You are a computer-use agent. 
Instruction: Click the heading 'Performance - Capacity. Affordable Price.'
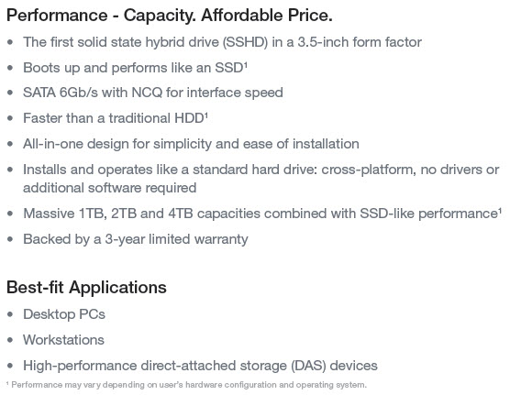(x=170, y=16)
